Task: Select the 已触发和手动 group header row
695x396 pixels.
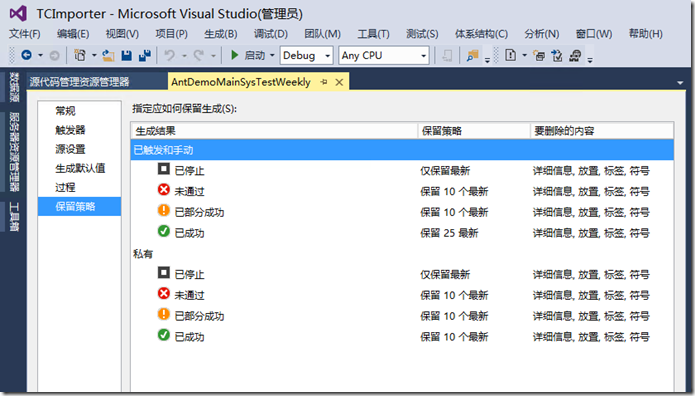Action: [402, 150]
